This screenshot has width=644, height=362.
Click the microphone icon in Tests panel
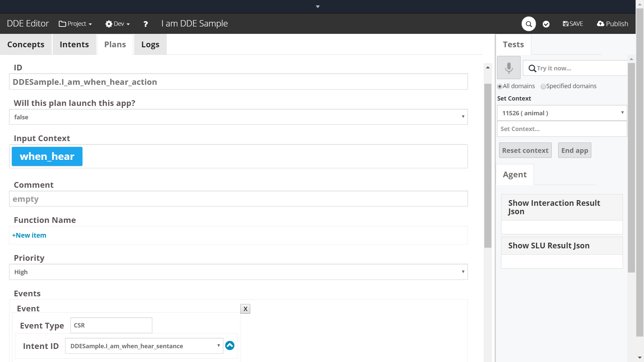[509, 68]
